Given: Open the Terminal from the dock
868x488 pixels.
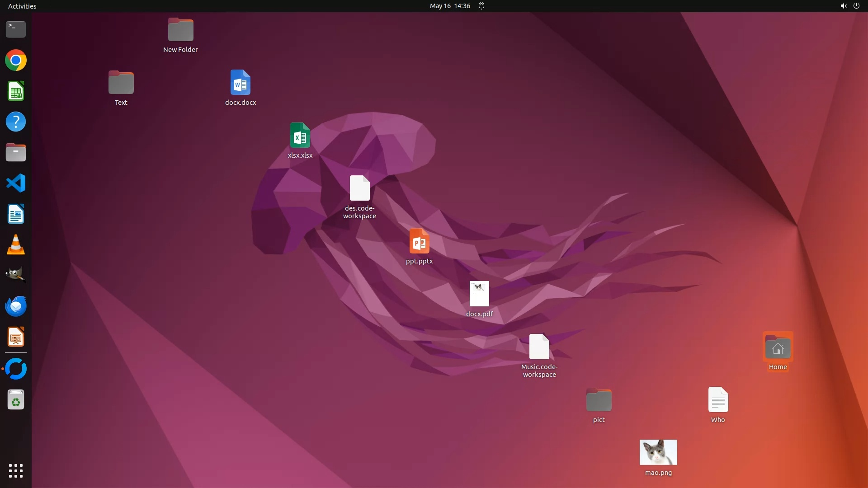Looking at the screenshot, I should click(x=16, y=29).
